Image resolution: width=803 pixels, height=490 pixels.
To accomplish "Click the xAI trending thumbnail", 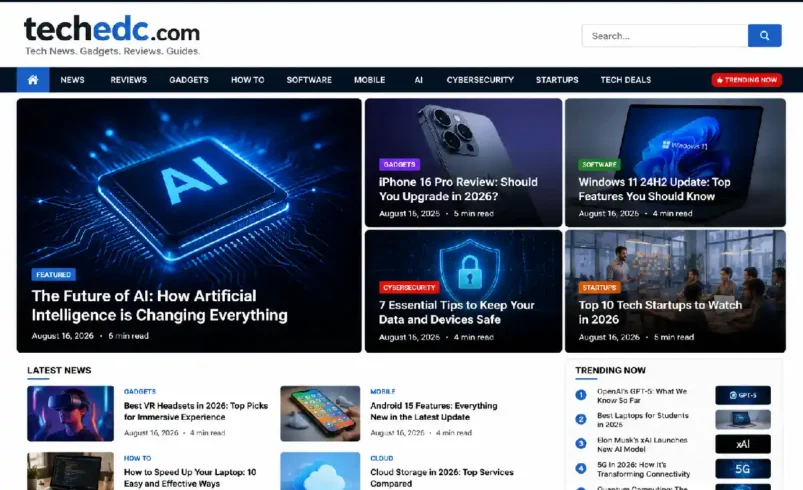I will pos(743,444).
